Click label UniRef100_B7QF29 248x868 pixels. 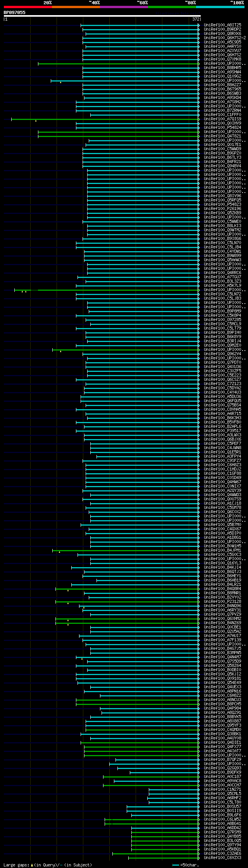pos(222,759)
